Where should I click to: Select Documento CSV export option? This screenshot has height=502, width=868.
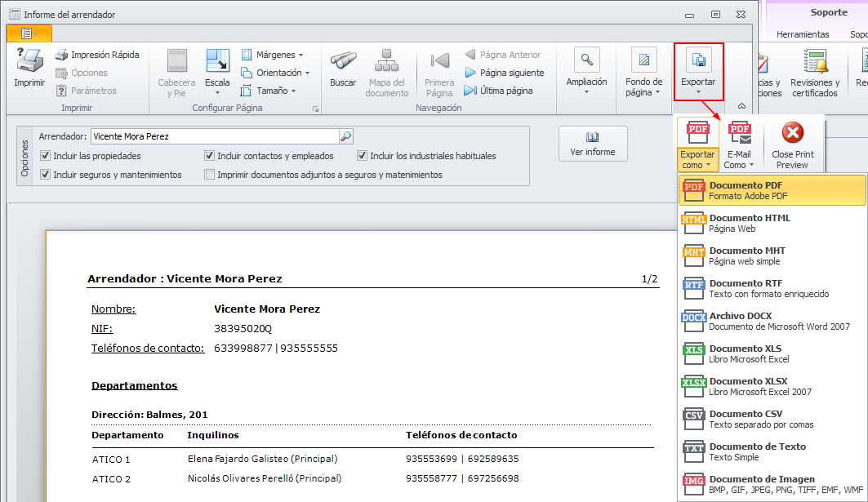click(772, 419)
